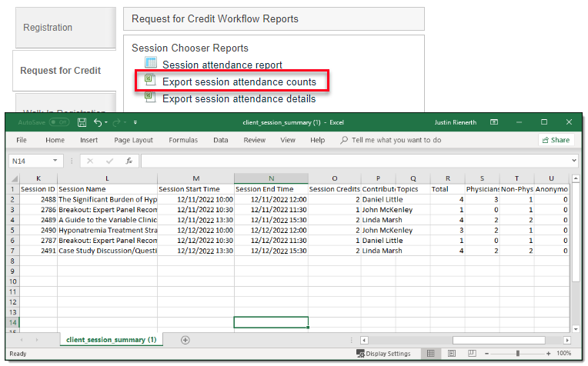This screenshot has height=366, width=588.
Task: Open the Undo history dropdown arrow
Action: 106,122
